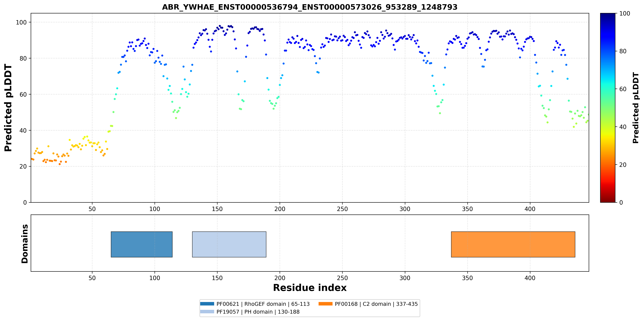The width and height of the screenshot is (644, 321).
Task: Click the orange C2 domain rectangle
Action: tap(513, 244)
